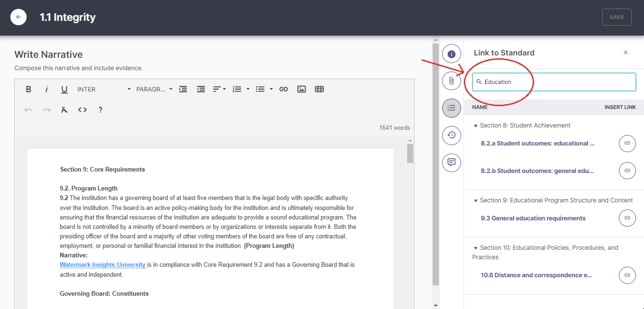Toggle bold formatting
The image size is (644, 309).
click(x=28, y=89)
